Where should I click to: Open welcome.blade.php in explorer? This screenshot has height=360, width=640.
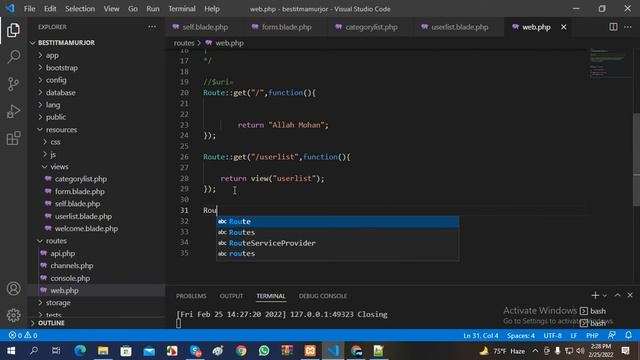[86, 229]
